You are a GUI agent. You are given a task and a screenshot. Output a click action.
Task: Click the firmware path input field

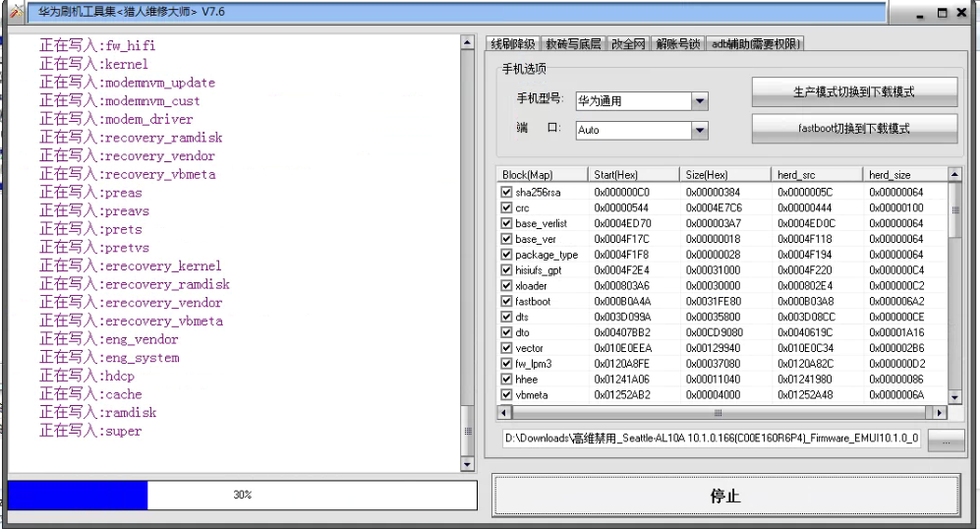(x=712, y=439)
